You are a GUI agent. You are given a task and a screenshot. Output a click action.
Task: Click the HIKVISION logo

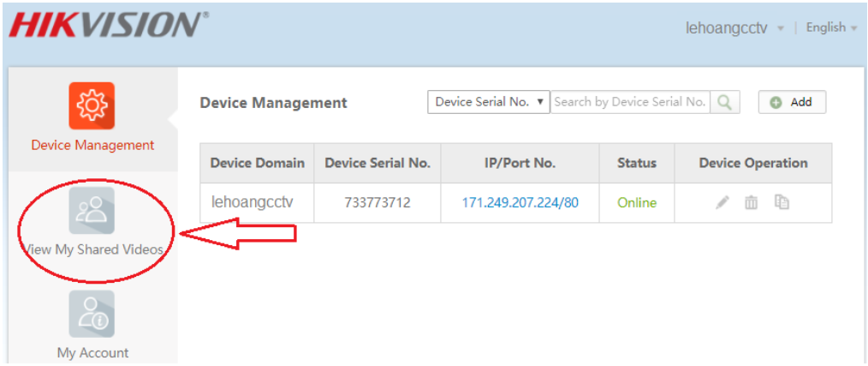coord(109,26)
